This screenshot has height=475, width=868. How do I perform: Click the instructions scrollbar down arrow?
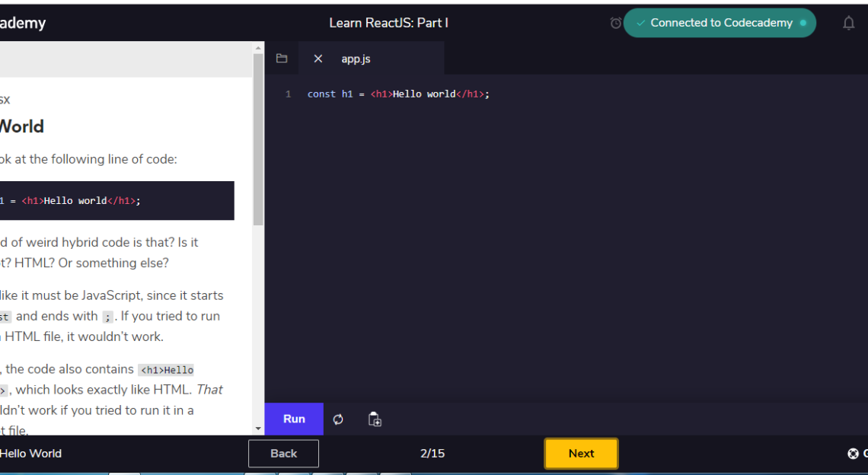[258, 429]
